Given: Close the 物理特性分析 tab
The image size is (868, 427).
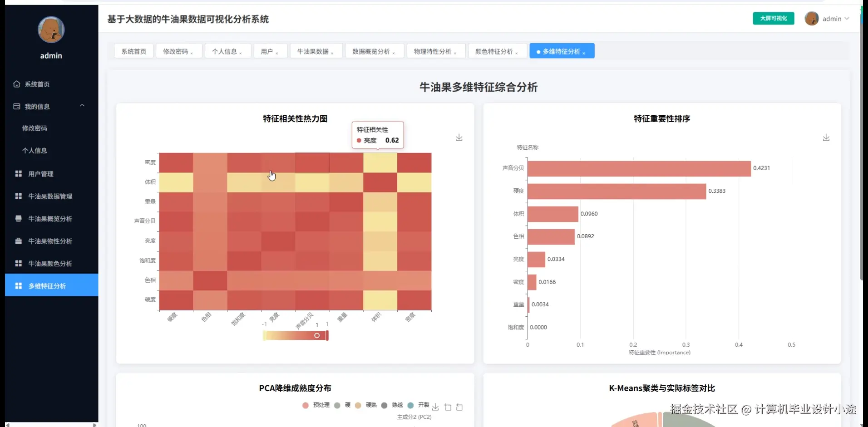Looking at the screenshot, I should [455, 53].
